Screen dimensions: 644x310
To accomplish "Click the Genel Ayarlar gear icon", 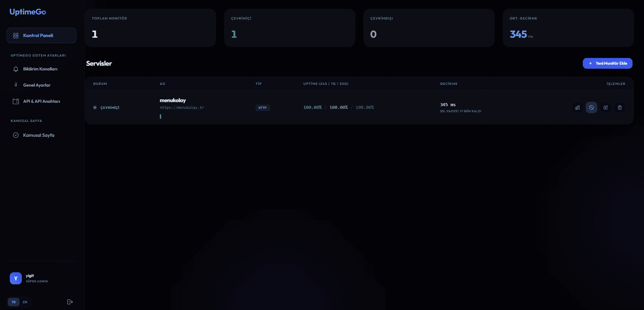I will click(16, 85).
